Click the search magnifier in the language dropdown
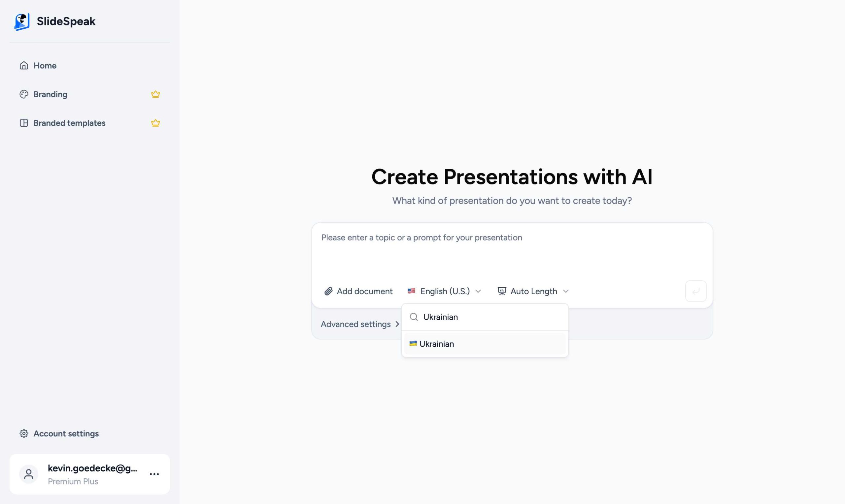This screenshot has width=845, height=504. pyautogui.click(x=414, y=317)
